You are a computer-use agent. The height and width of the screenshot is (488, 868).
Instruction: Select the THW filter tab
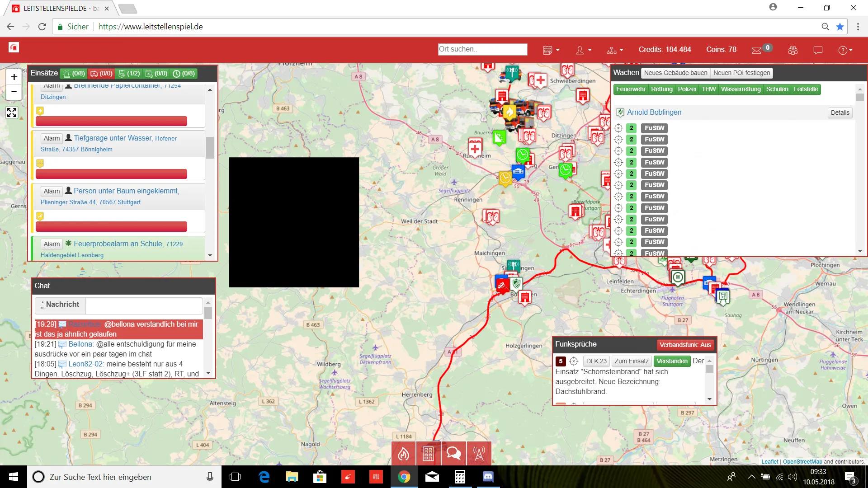coord(708,89)
